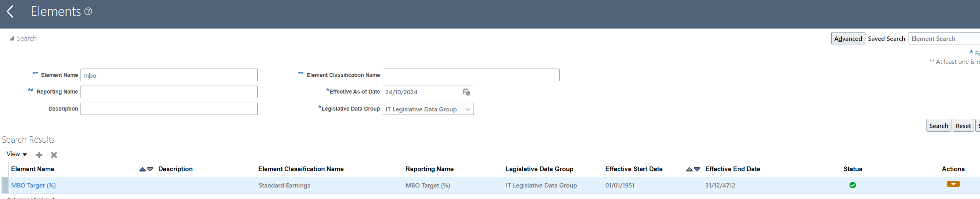The image size is (980, 199).
Task: Focus the Element Name input field
Action: click(169, 75)
